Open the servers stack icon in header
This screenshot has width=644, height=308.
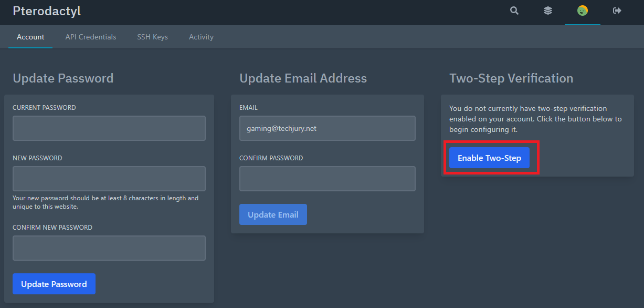click(x=548, y=11)
